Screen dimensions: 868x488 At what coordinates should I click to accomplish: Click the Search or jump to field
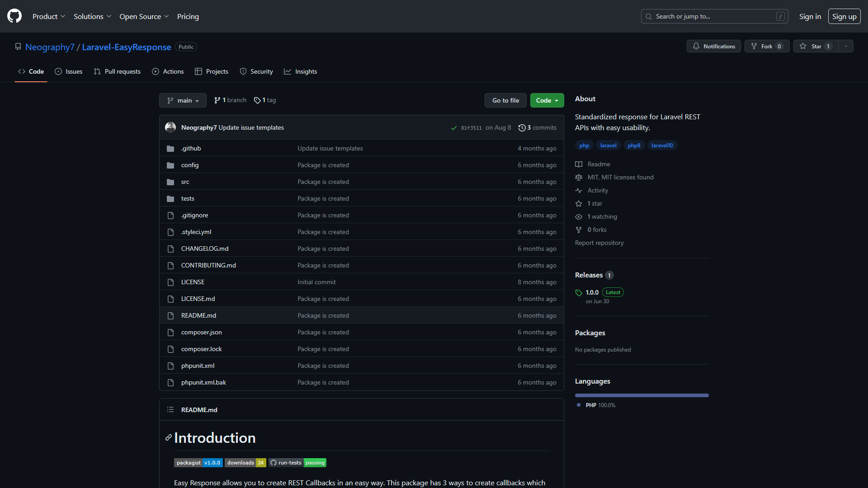pos(714,16)
